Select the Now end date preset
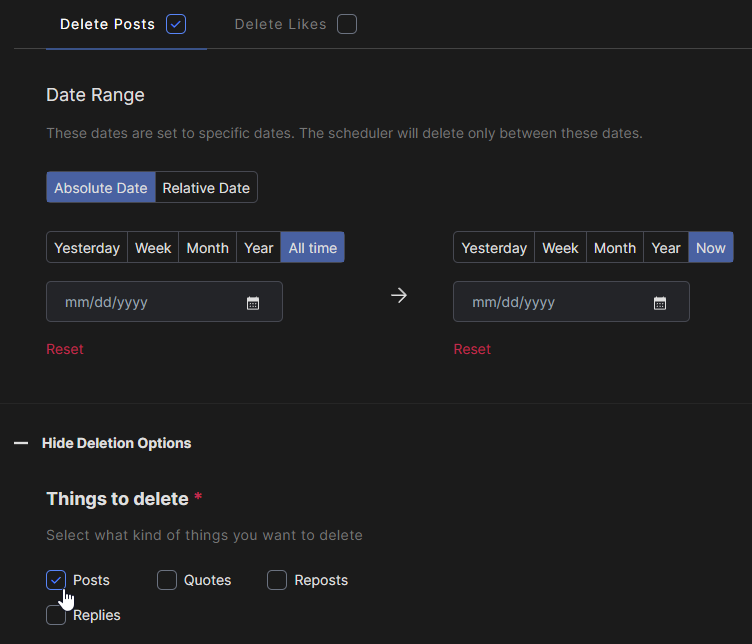The image size is (752, 644). pyautogui.click(x=711, y=247)
